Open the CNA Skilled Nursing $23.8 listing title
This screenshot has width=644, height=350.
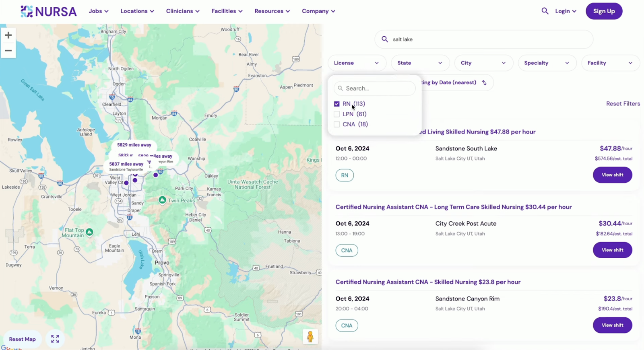pyautogui.click(x=428, y=282)
